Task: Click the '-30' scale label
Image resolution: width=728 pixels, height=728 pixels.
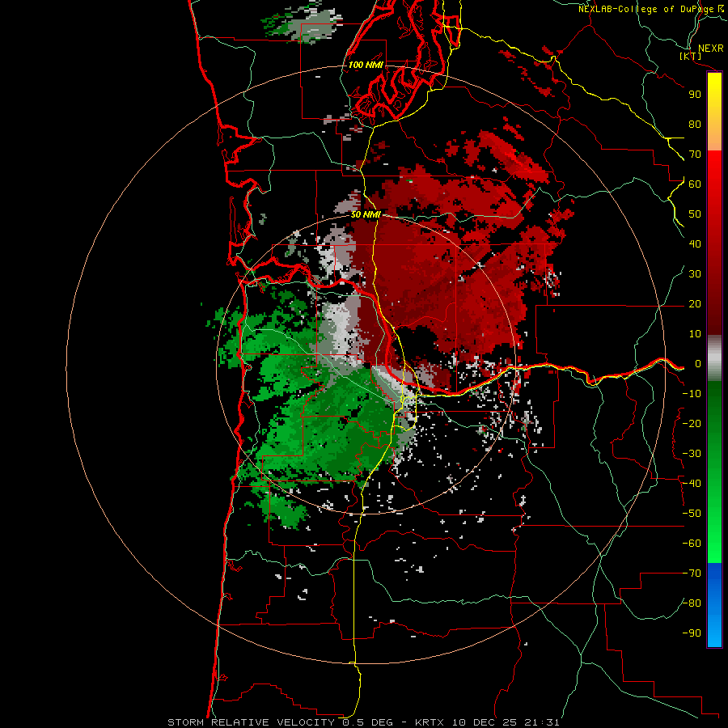Action: (692, 454)
